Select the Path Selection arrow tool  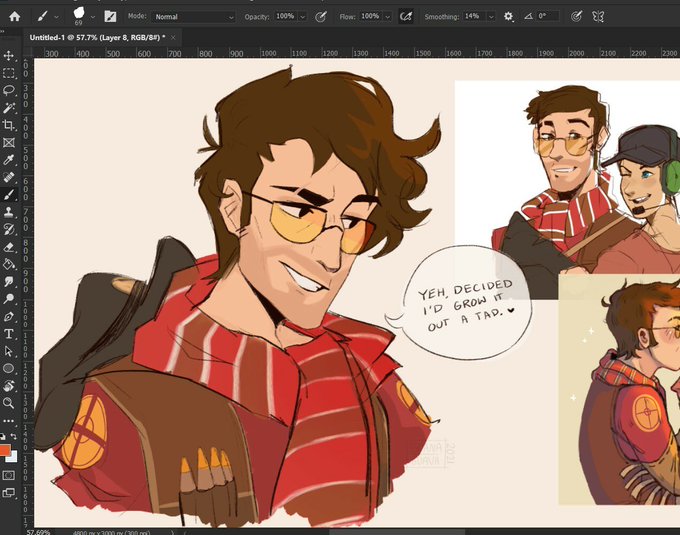pyautogui.click(x=8, y=351)
